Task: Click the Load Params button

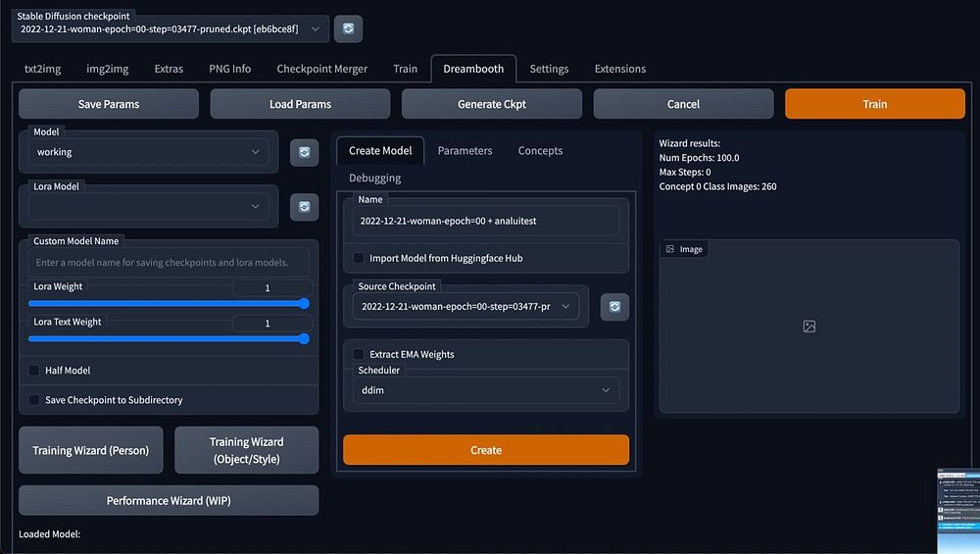Action: tap(300, 104)
